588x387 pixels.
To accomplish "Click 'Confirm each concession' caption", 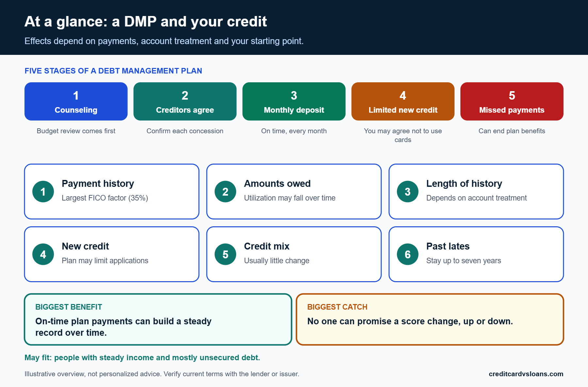I will click(185, 131).
